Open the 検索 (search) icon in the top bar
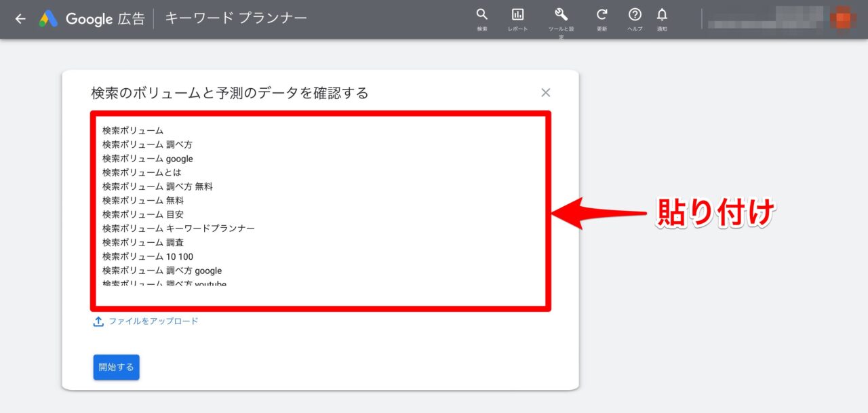 click(x=481, y=14)
